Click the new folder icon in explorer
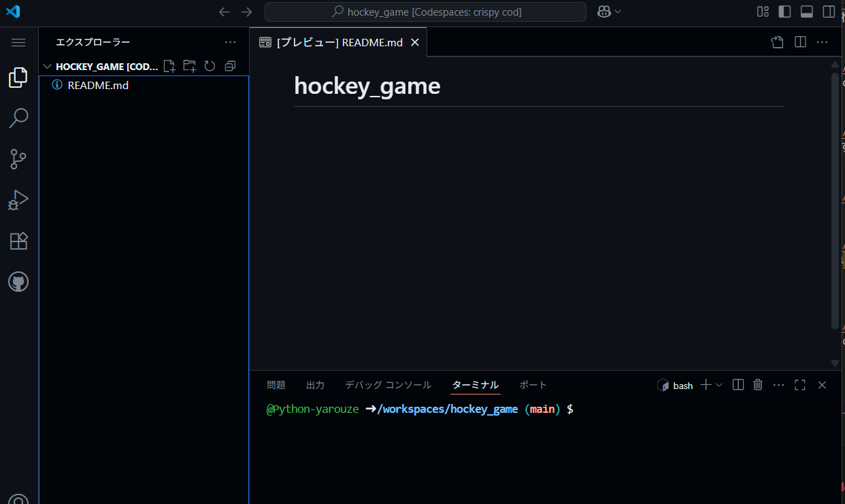This screenshot has height=504, width=845. coord(190,66)
